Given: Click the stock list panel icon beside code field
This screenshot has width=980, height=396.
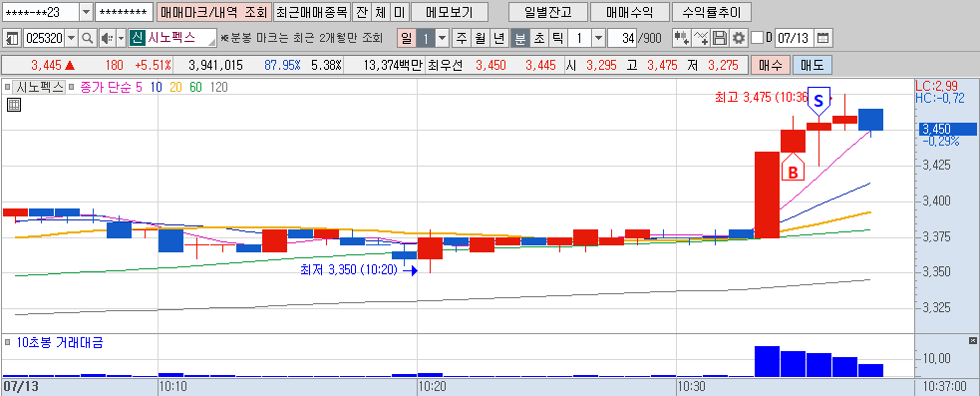Looking at the screenshot, I should tap(11, 38).
